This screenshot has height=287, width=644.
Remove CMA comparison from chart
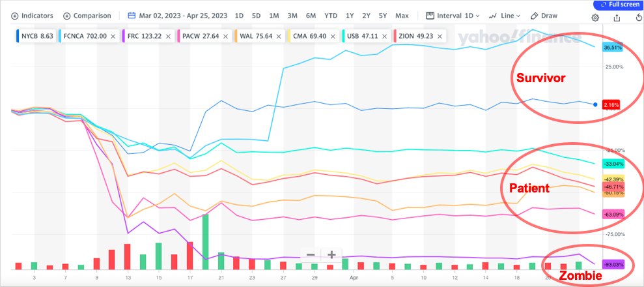pyautogui.click(x=333, y=36)
